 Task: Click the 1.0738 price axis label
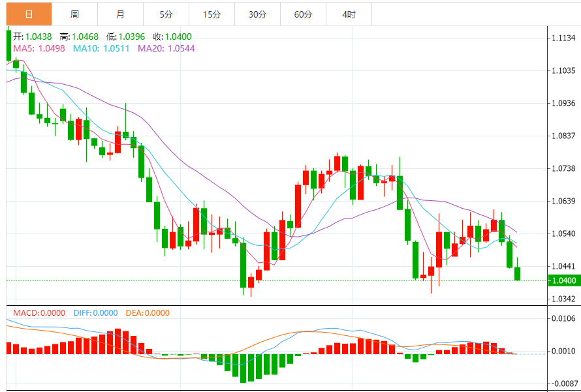[563, 168]
